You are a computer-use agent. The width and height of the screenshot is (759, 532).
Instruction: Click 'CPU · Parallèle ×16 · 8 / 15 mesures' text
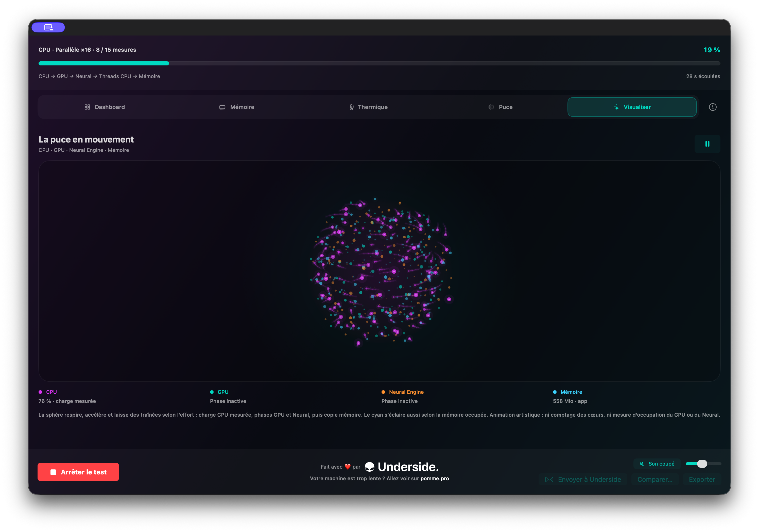coord(87,50)
